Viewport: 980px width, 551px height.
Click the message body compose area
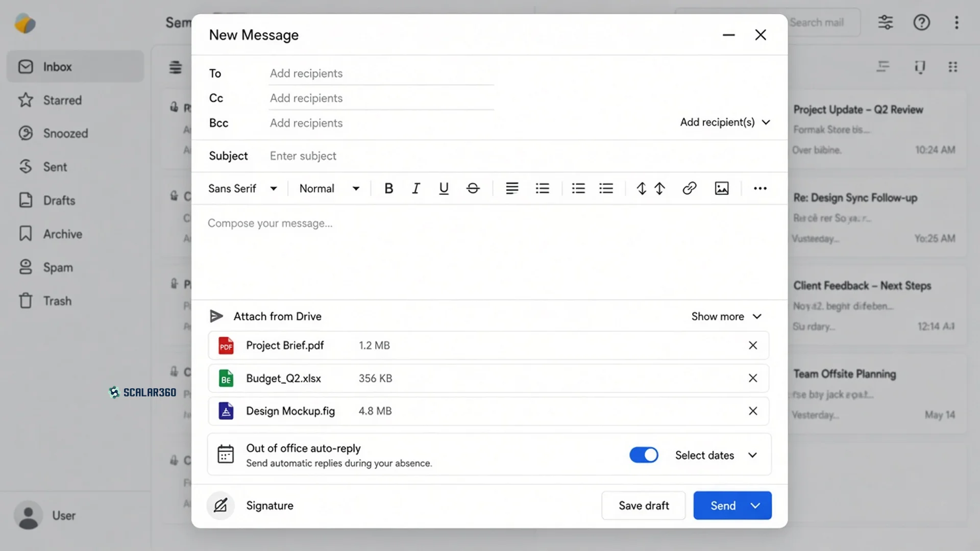tap(489, 252)
